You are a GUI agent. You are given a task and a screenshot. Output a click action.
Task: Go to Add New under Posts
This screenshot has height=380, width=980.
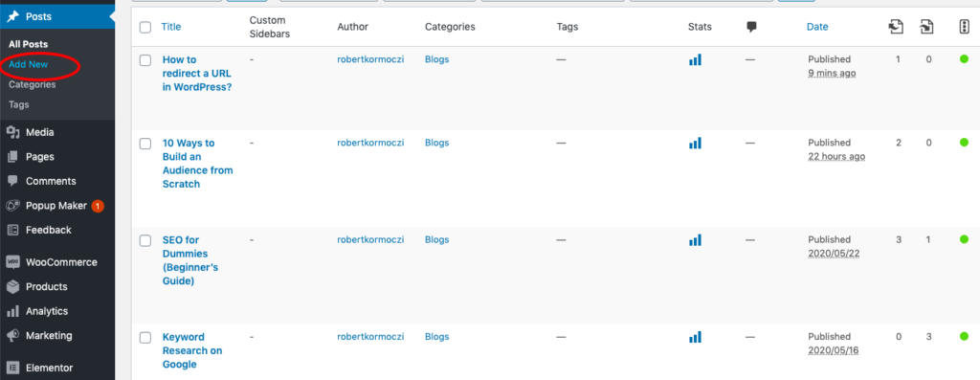point(28,64)
